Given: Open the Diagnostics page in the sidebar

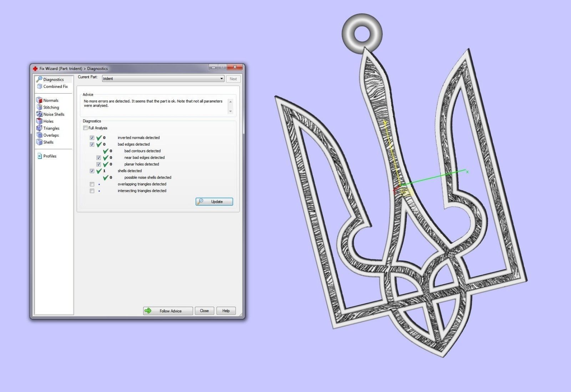Looking at the screenshot, I should pyautogui.click(x=50, y=79).
